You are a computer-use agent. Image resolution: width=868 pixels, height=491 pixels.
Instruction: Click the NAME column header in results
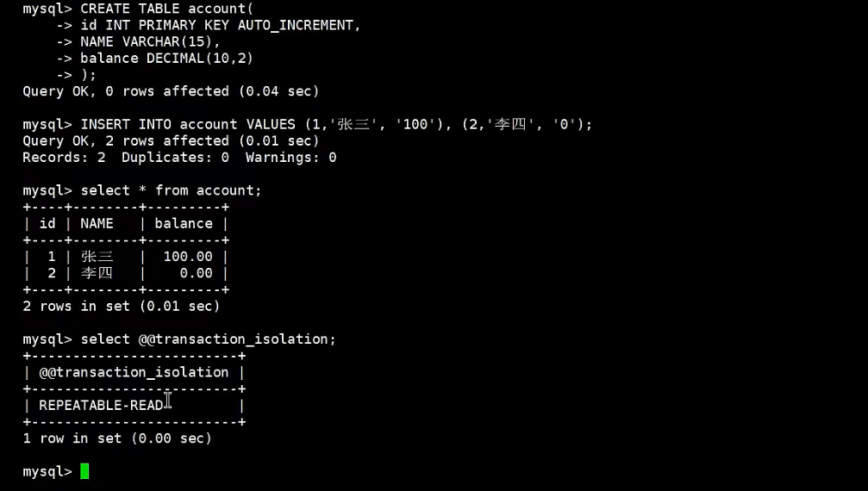click(97, 223)
